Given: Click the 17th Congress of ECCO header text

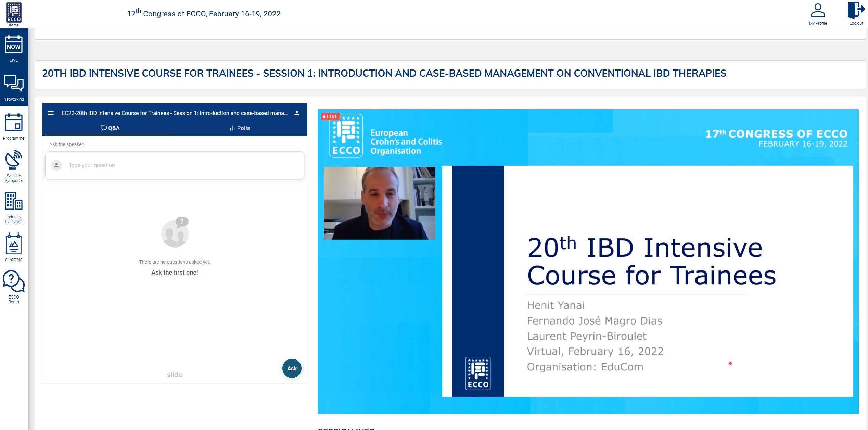Looking at the screenshot, I should 204,13.
